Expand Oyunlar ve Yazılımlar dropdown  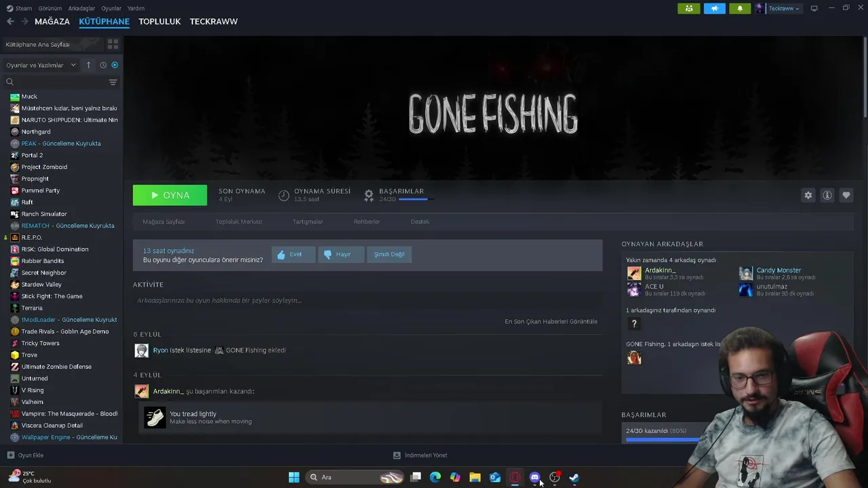41,65
